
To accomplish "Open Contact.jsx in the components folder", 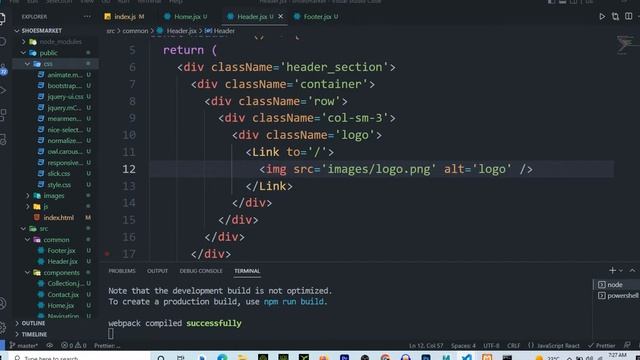I will click(x=63, y=294).
